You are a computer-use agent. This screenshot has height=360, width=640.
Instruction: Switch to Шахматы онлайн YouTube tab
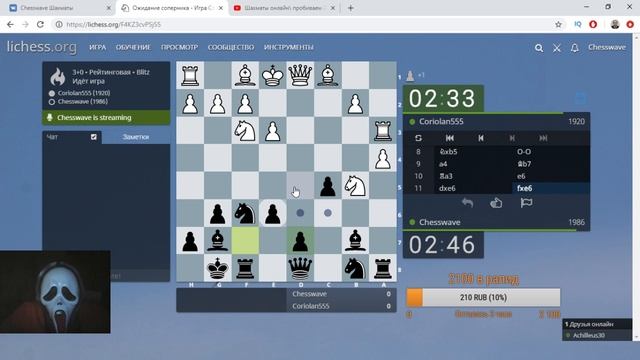[x=284, y=8]
